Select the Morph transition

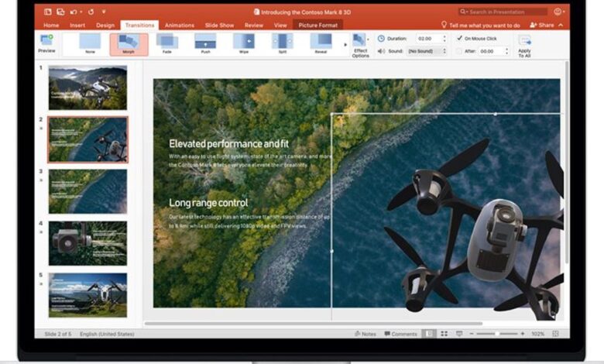pyautogui.click(x=129, y=44)
